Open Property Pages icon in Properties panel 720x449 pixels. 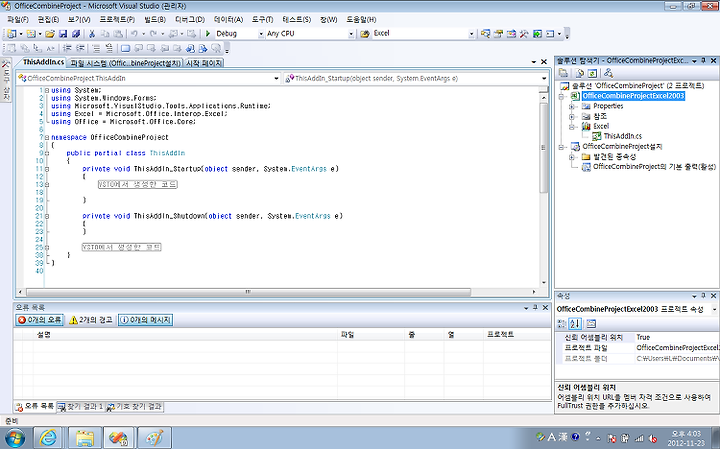pyautogui.click(x=591, y=324)
